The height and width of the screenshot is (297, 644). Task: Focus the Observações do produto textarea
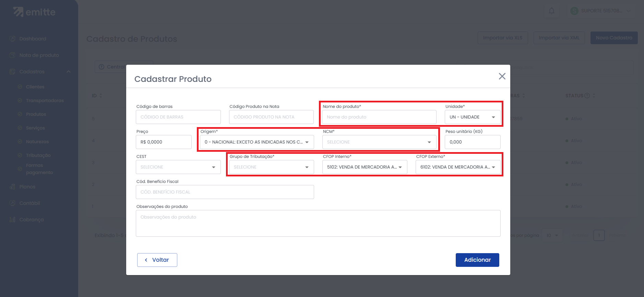pyautogui.click(x=318, y=223)
